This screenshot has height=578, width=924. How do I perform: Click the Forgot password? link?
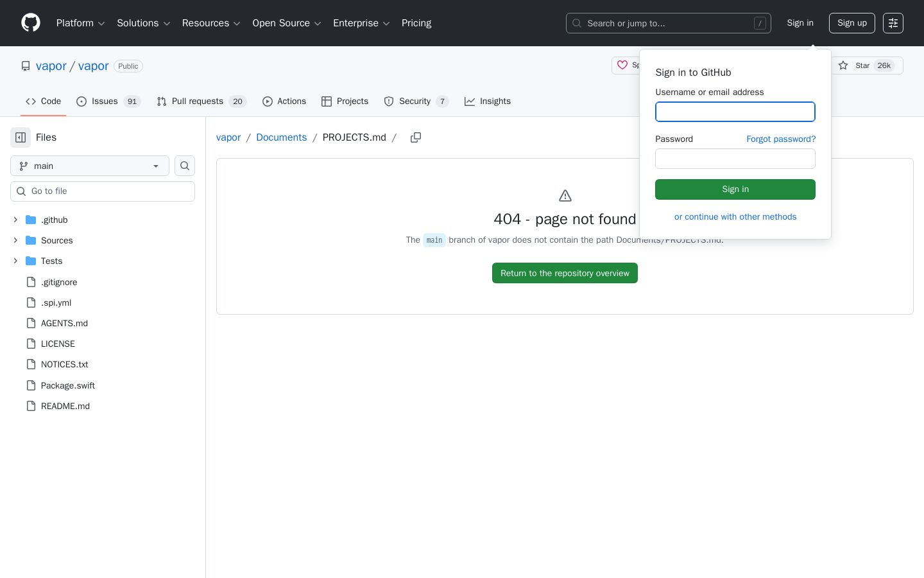[781, 139]
